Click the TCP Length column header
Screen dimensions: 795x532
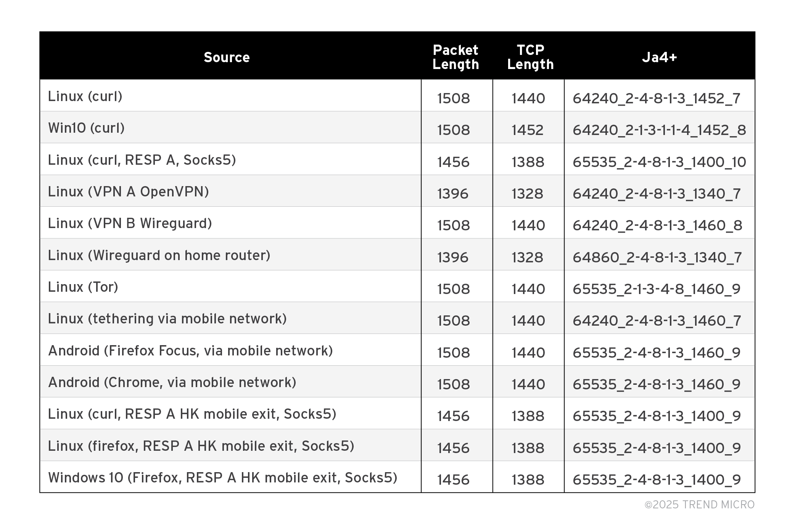point(530,57)
